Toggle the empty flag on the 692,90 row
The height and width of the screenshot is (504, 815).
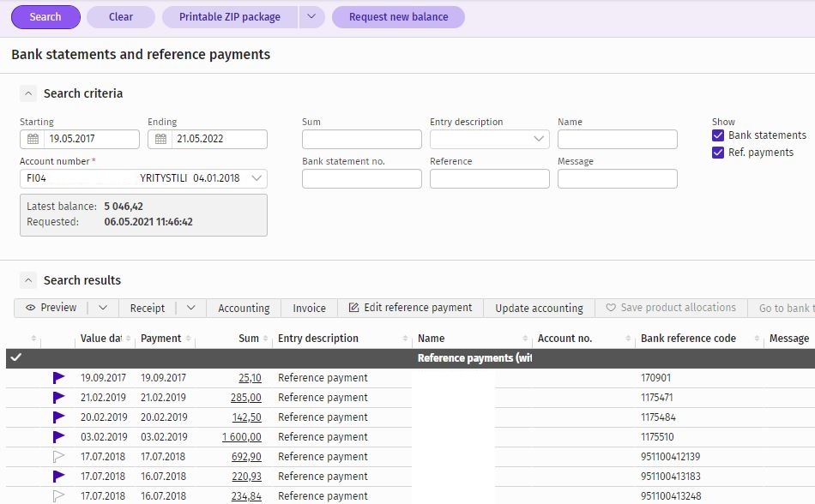pyautogui.click(x=58, y=457)
